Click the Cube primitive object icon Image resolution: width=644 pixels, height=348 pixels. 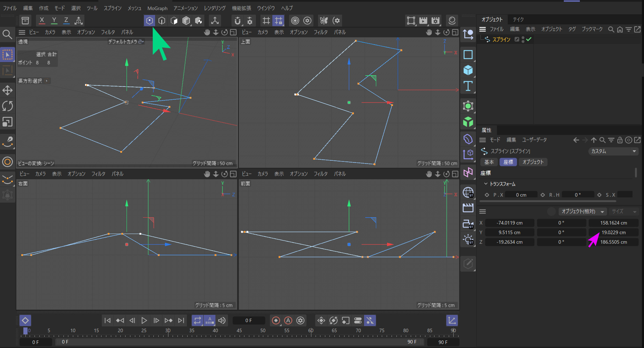[468, 70]
